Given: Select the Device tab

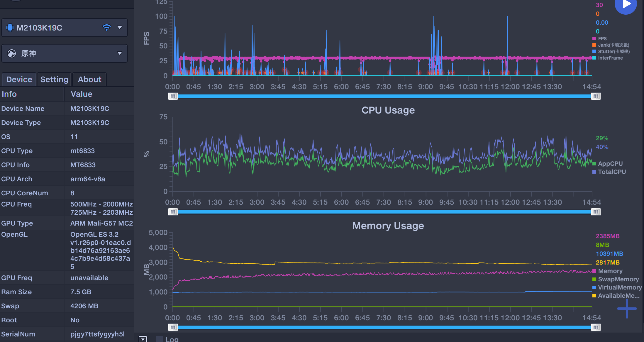Looking at the screenshot, I should pos(18,79).
